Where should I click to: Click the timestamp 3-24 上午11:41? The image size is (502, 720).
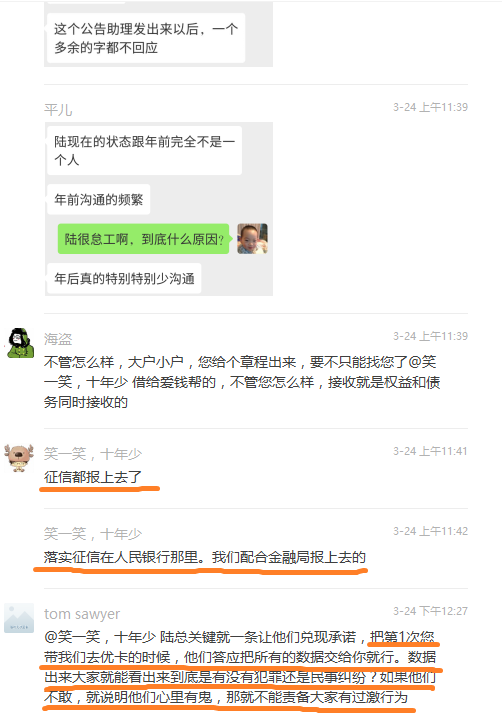tap(430, 451)
